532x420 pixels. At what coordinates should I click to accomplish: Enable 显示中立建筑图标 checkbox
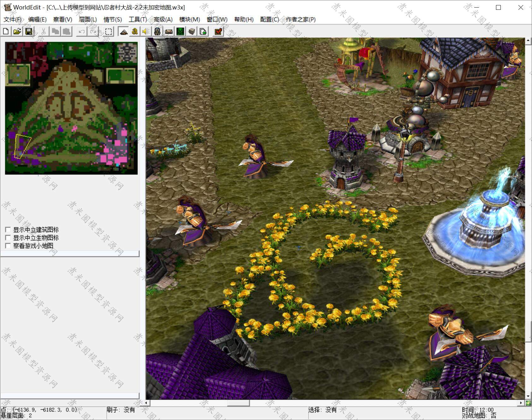point(8,230)
